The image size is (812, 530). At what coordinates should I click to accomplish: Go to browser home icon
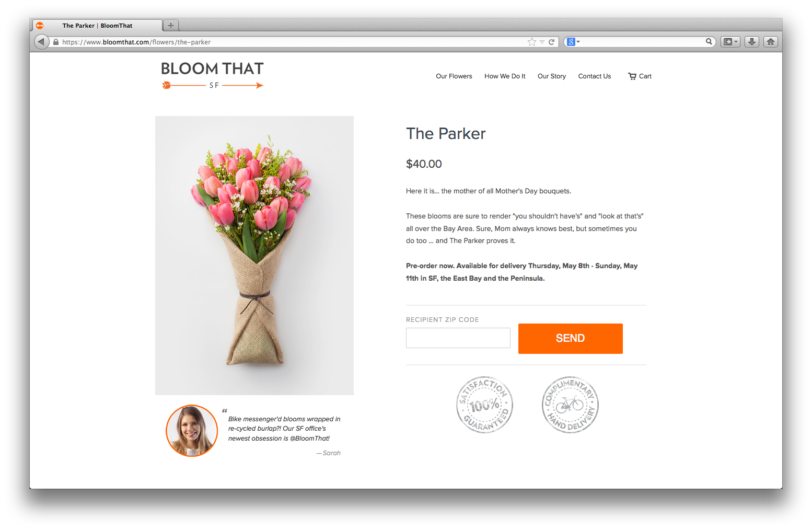pos(771,42)
